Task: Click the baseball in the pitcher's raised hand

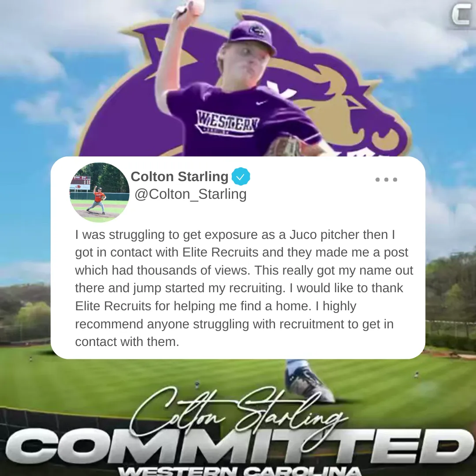Action: [196, 7]
